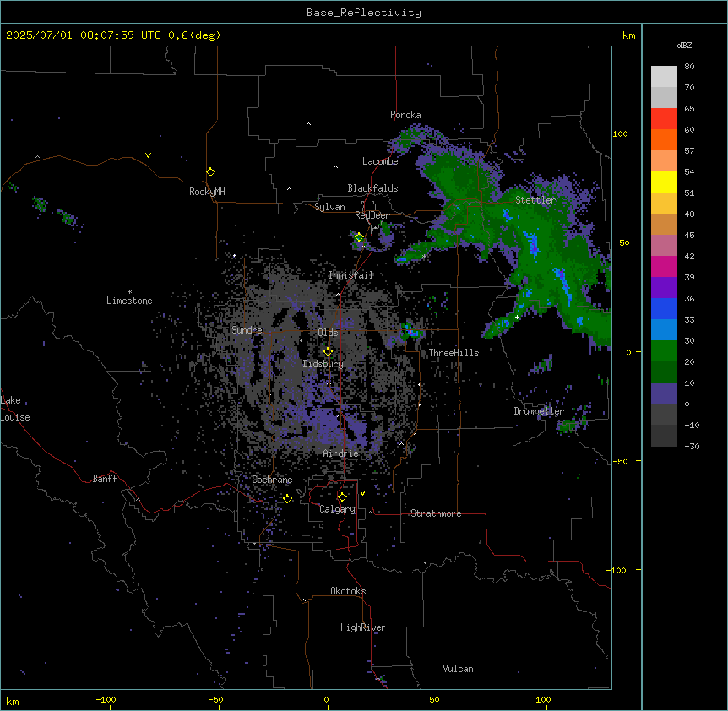Click the Banff label
The width and height of the screenshot is (728, 711).
[x=105, y=479]
